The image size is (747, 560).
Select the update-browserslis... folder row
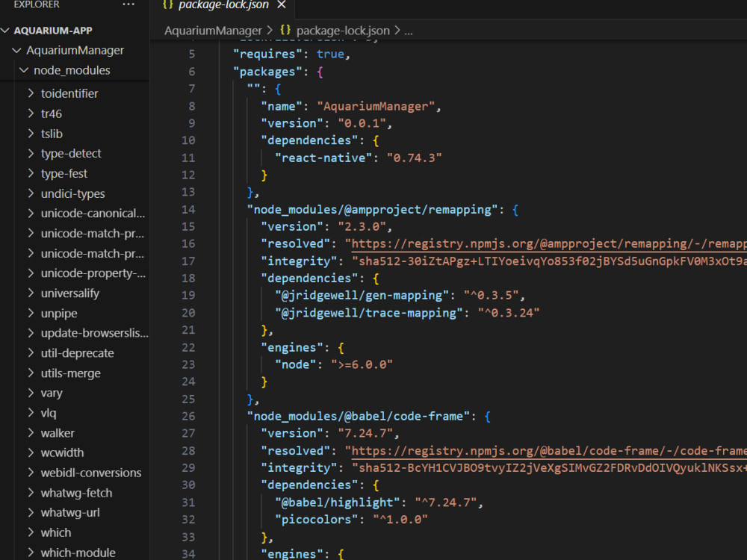(75, 333)
